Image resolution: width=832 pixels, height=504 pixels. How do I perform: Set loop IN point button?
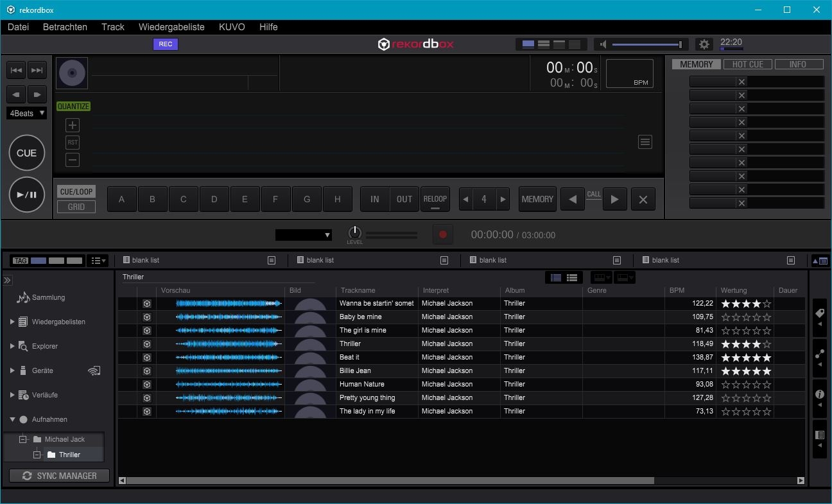(x=375, y=199)
